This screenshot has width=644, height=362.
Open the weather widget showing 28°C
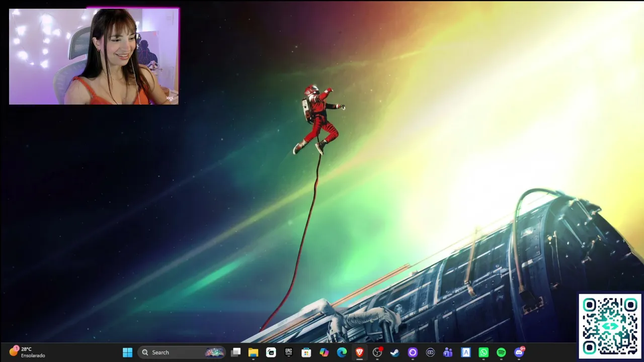[x=28, y=352]
